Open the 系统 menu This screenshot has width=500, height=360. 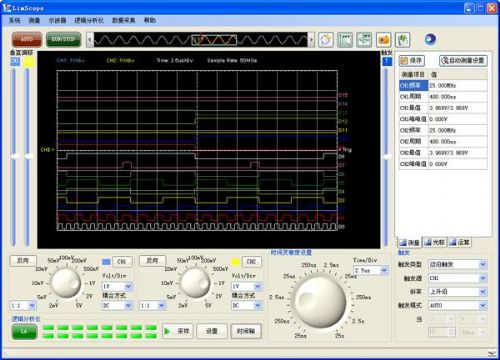click(14, 20)
